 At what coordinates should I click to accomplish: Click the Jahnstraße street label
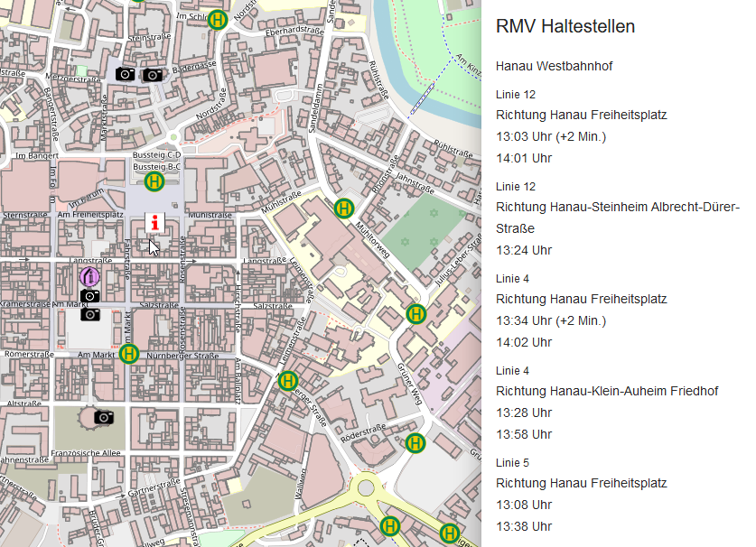[415, 183]
